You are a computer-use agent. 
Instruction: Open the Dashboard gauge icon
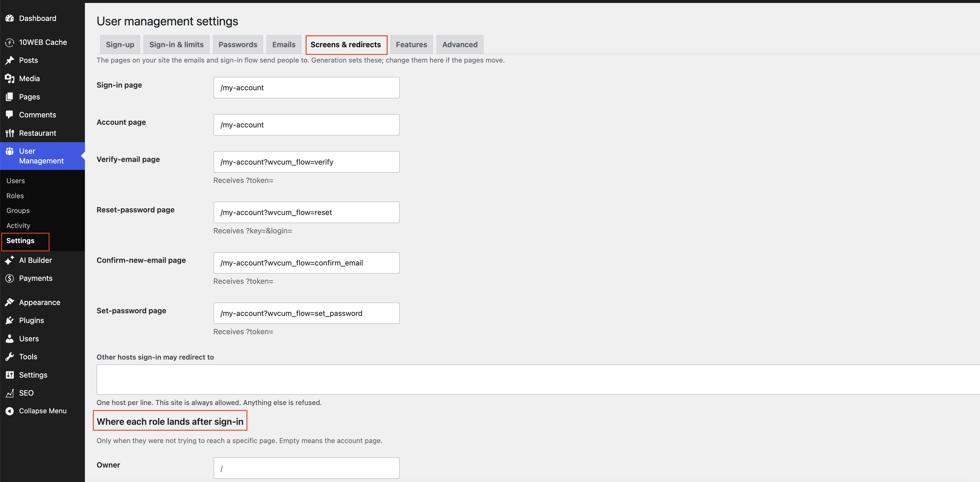(9, 18)
